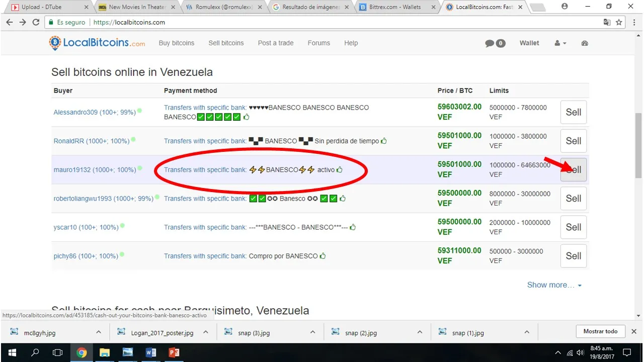Image resolution: width=644 pixels, height=362 pixels.
Task: Click the Chrome profile avatar icon
Action: tap(564, 7)
